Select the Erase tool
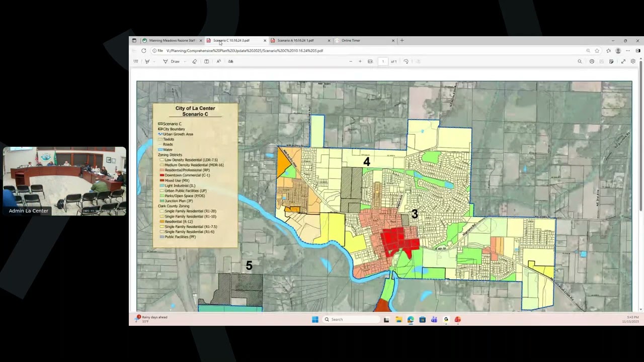The image size is (644, 362). [x=195, y=61]
